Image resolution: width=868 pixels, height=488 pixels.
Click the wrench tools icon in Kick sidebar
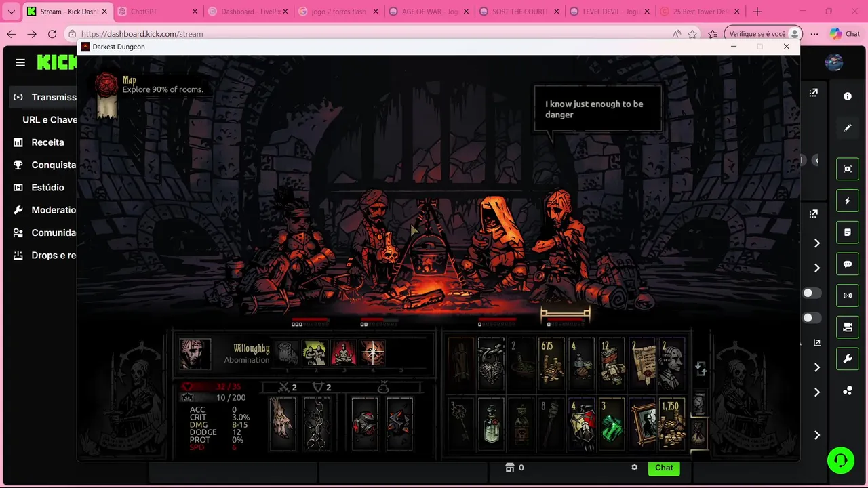point(847,359)
